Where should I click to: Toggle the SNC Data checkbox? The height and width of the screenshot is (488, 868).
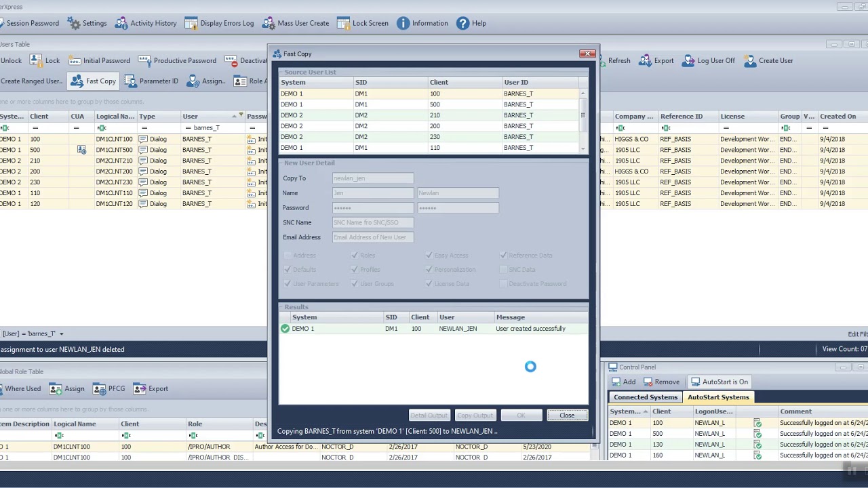(x=503, y=270)
